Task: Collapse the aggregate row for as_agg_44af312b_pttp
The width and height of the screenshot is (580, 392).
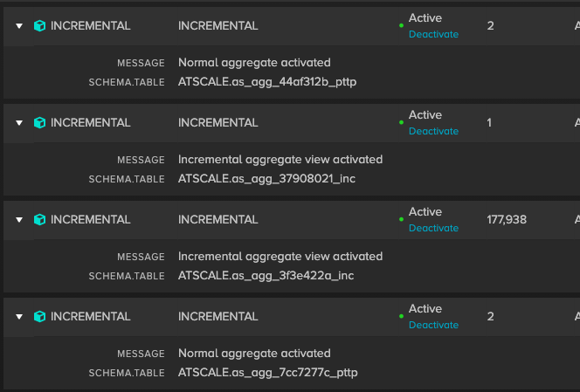Action: (19, 26)
